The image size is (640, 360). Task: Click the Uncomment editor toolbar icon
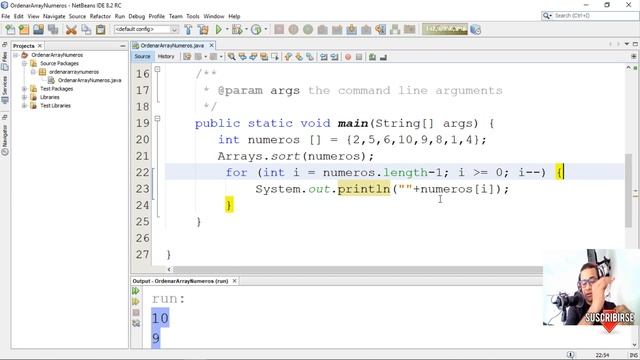pos(383,57)
